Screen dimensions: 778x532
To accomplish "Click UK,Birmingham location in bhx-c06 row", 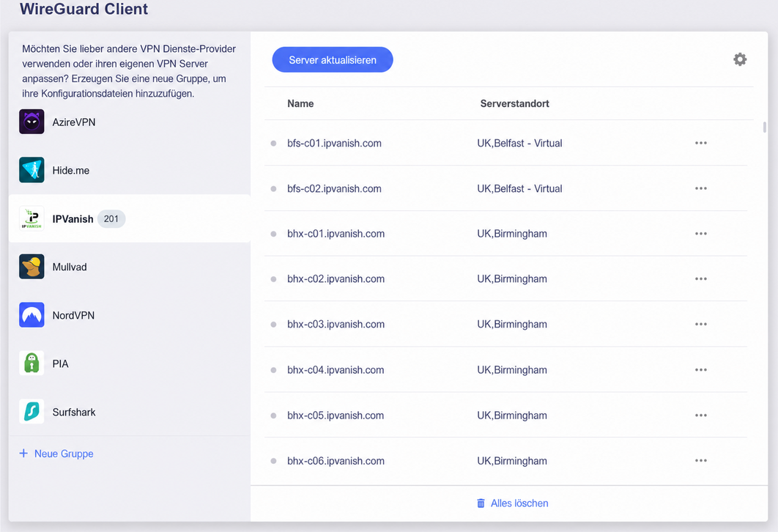I will [512, 461].
